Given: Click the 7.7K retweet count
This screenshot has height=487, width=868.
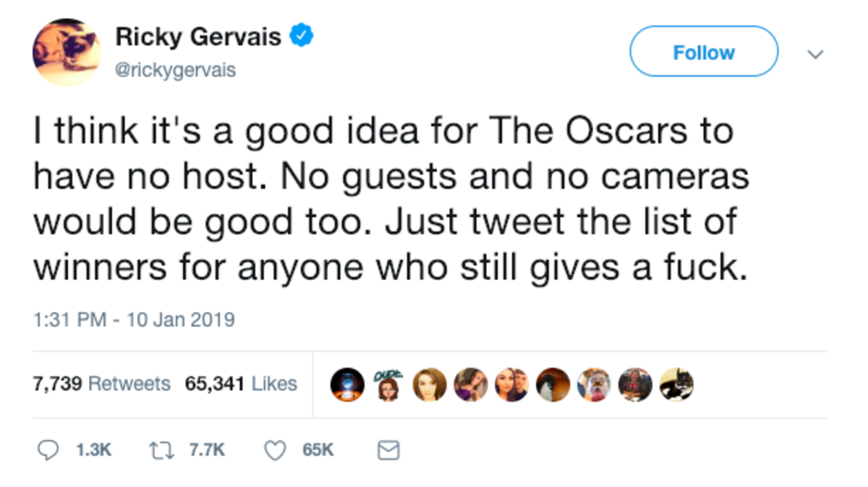Looking at the screenshot, I should (208, 450).
